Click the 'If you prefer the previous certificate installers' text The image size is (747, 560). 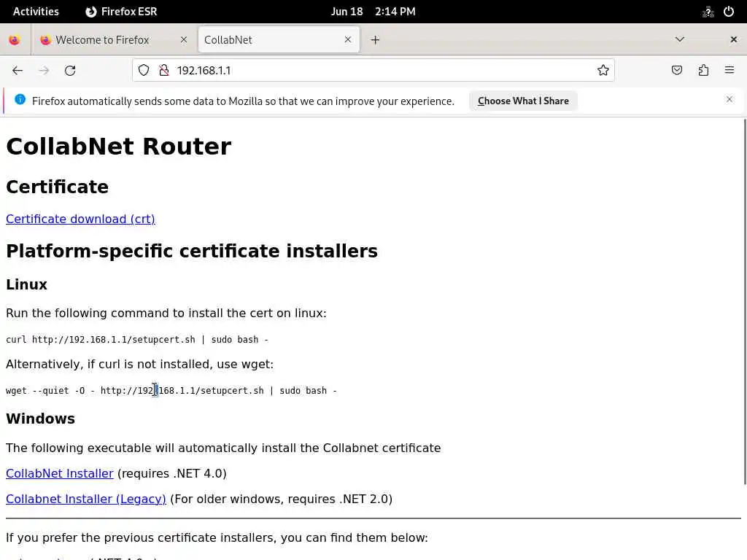tap(217, 537)
